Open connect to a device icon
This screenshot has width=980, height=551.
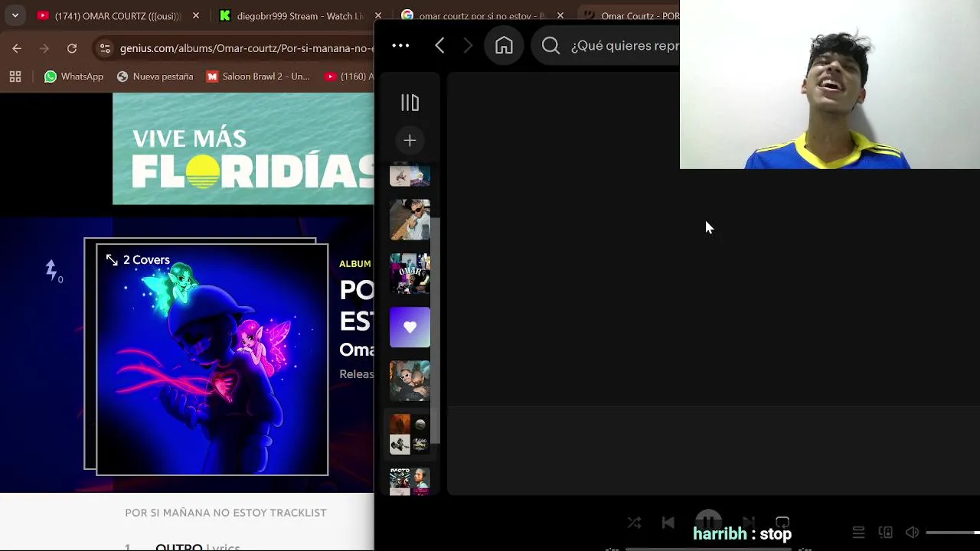coord(886,533)
